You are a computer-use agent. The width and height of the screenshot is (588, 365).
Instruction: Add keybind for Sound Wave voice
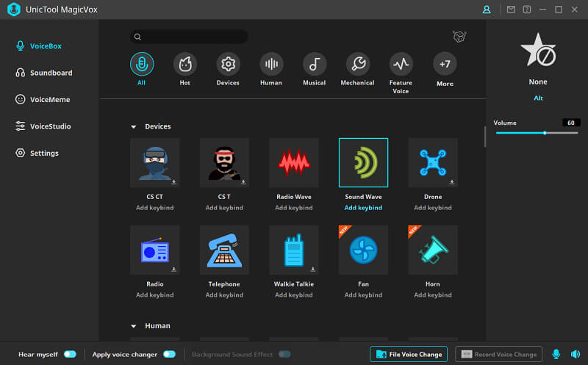point(364,208)
